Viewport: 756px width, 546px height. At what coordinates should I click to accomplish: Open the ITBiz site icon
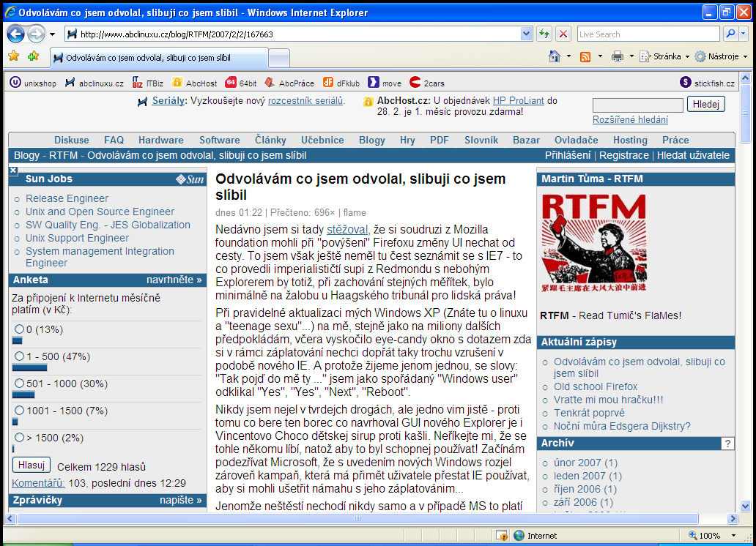click(138, 83)
